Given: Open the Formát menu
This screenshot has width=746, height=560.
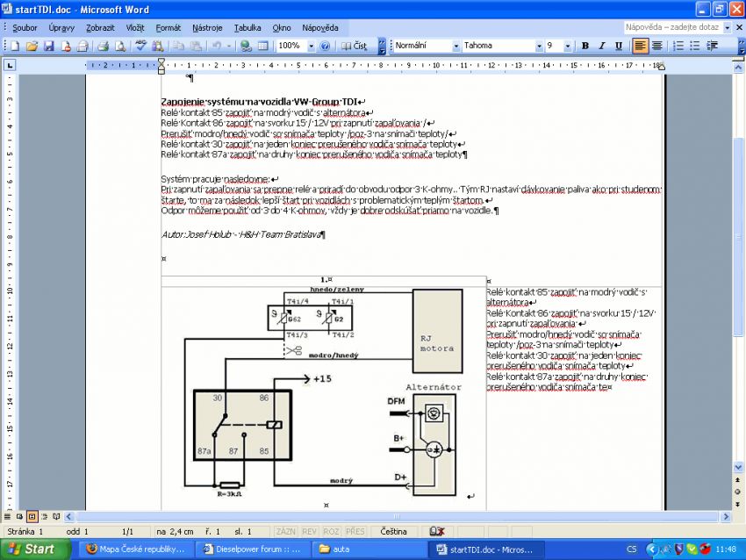Looking at the screenshot, I should click(169, 28).
